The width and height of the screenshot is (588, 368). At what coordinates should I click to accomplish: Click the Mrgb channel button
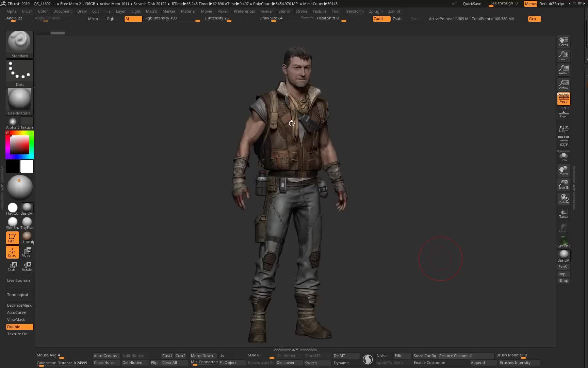[x=93, y=19]
